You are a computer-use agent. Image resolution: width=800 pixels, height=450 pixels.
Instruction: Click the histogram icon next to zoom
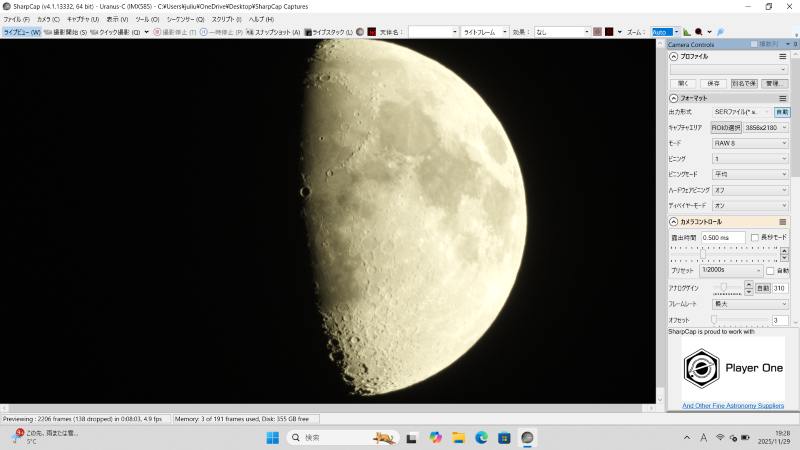pos(687,32)
